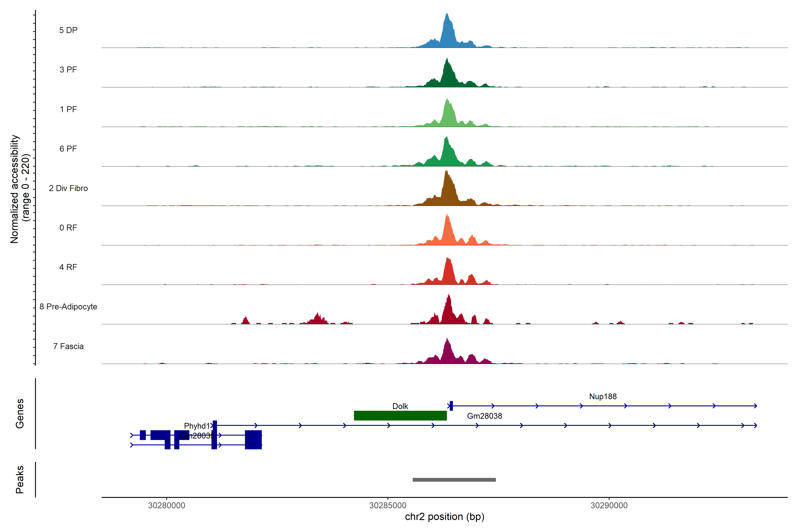Click the 3 PF track label
798x532 pixels.
click(x=68, y=70)
